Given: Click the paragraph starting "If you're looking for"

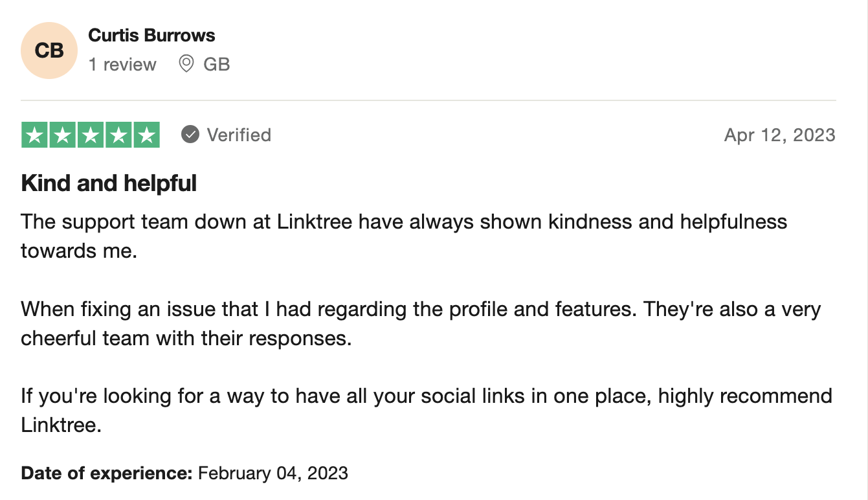Looking at the screenshot, I should pos(427,411).
